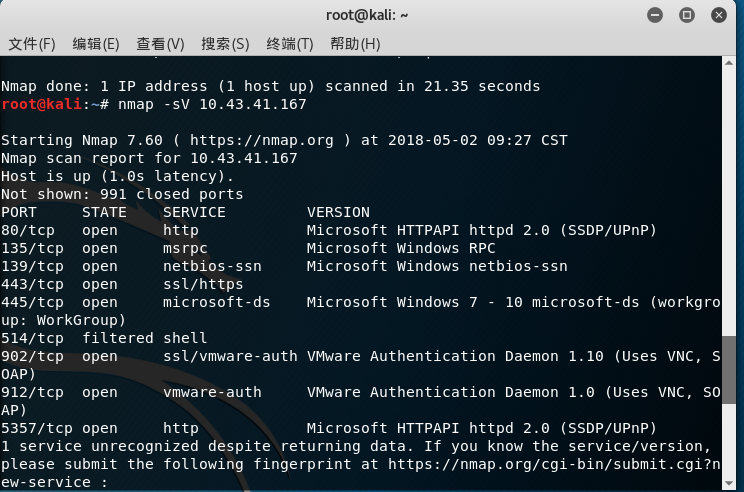This screenshot has width=744, height=492.
Task: Click the nmap -sV 10.43.41.167 command line
Action: tap(212, 104)
